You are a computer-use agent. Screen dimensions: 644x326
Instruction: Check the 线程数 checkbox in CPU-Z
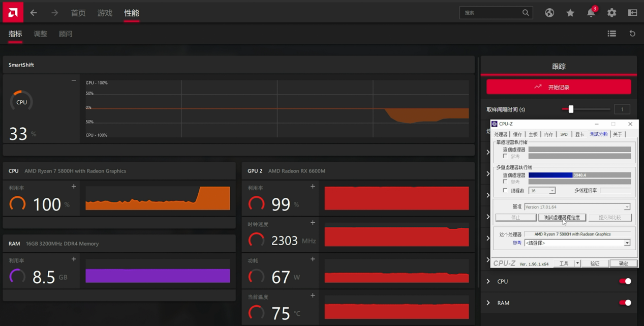[x=505, y=191]
